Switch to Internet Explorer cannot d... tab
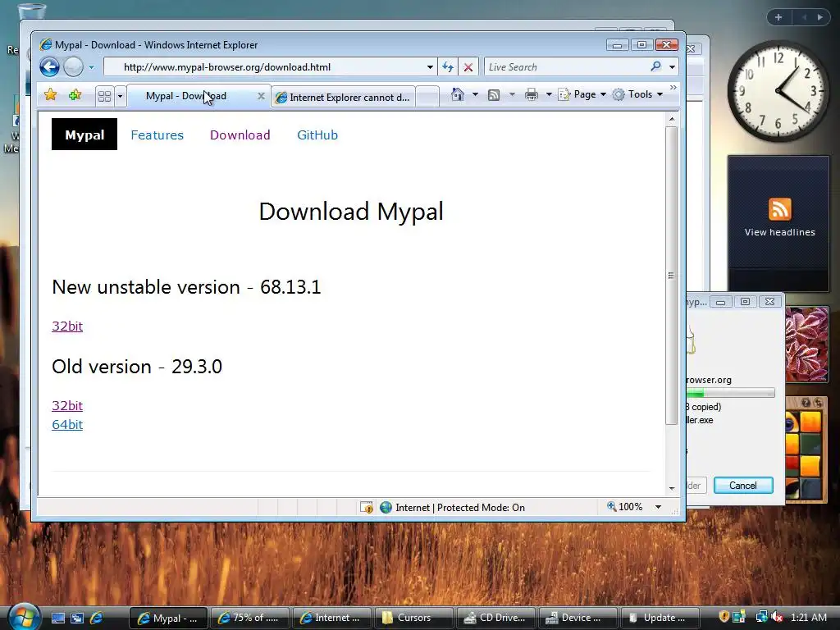The height and width of the screenshot is (630, 840). tap(343, 97)
